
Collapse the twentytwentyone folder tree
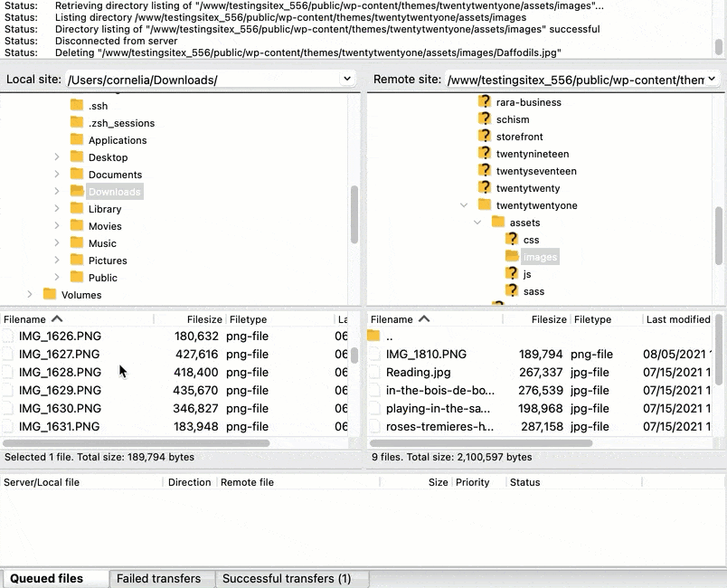[x=464, y=205]
